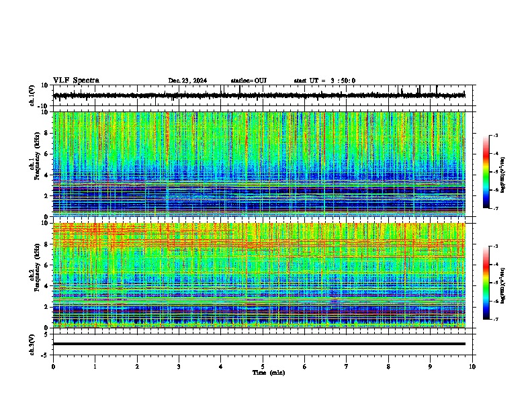Click the "-3" value atop upper color scale
The height and width of the screenshot is (411, 532).
[x=495, y=135]
